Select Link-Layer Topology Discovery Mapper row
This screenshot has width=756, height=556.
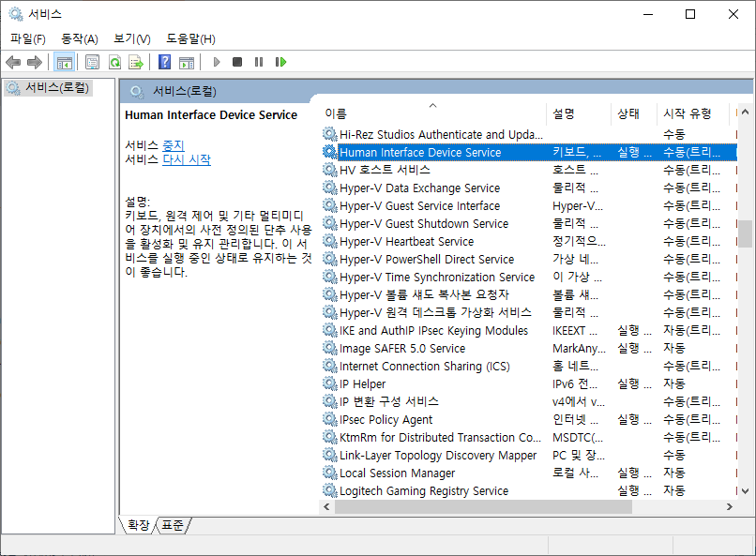coord(529,456)
